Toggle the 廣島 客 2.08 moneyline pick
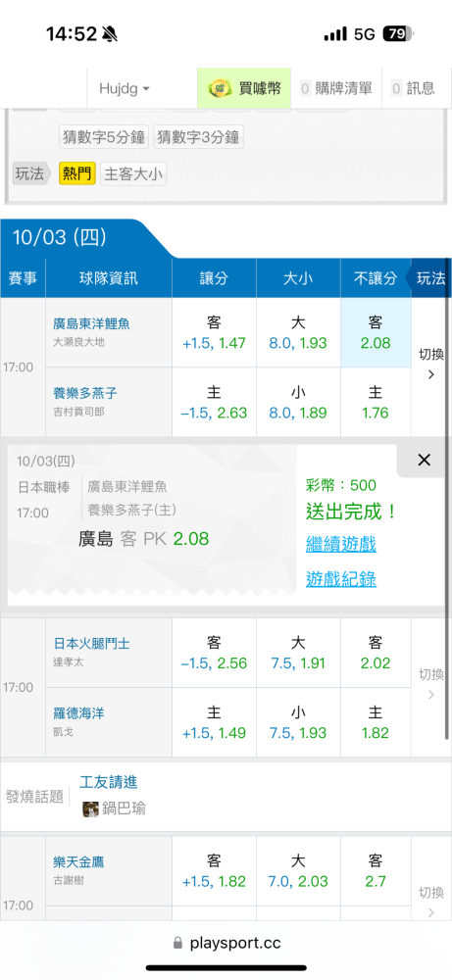452x980 pixels. (x=376, y=332)
